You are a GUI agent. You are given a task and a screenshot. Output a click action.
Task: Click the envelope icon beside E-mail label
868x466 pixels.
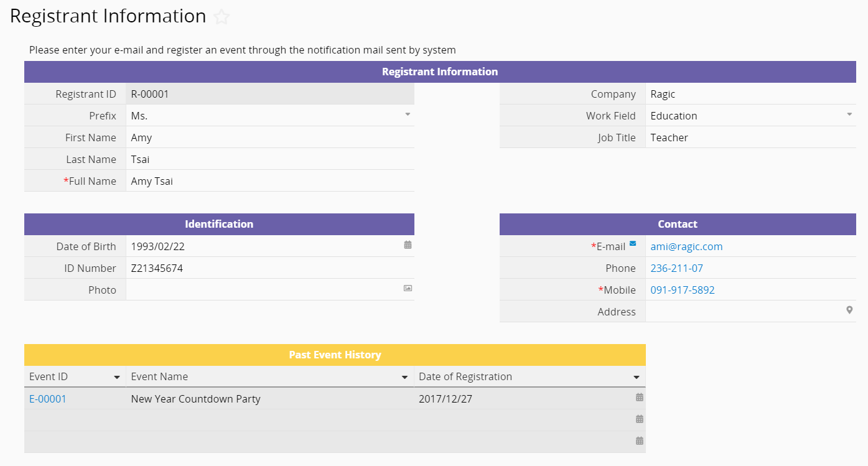633,244
